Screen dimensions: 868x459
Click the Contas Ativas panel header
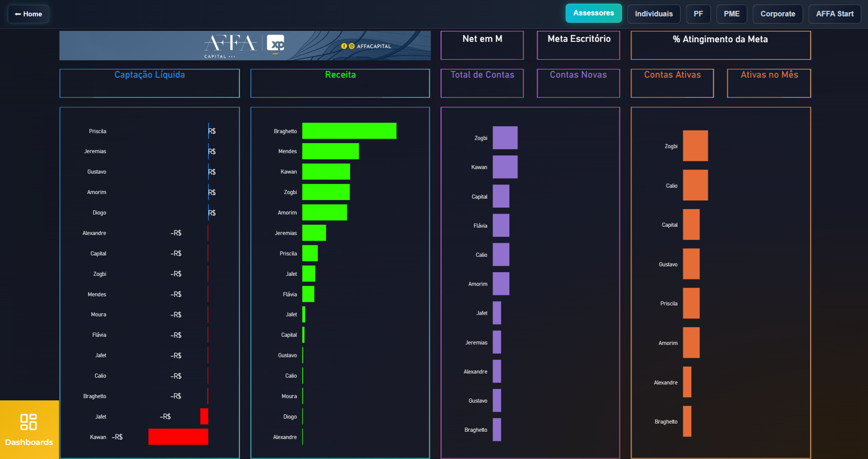point(672,75)
